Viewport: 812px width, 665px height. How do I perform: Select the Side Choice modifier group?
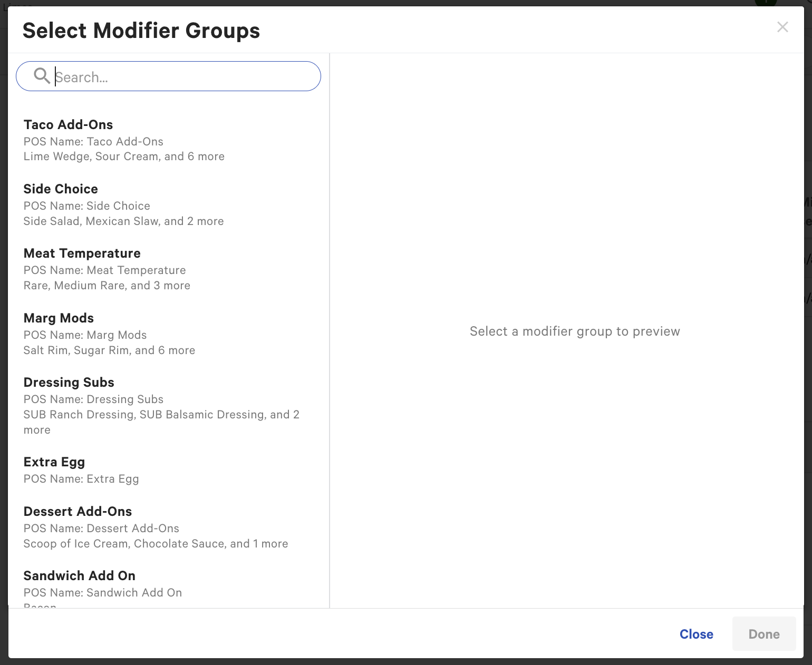(61, 189)
